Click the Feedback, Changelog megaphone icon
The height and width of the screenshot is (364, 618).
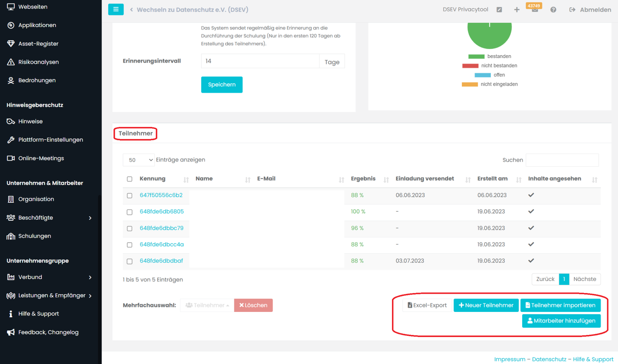pyautogui.click(x=11, y=332)
